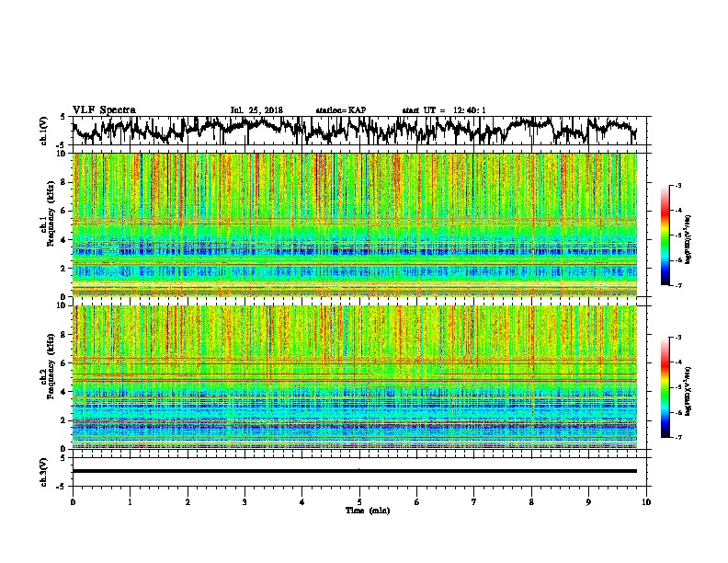Click the 'Time (min)' axis label
The height and width of the screenshot is (563, 728).
click(x=368, y=511)
